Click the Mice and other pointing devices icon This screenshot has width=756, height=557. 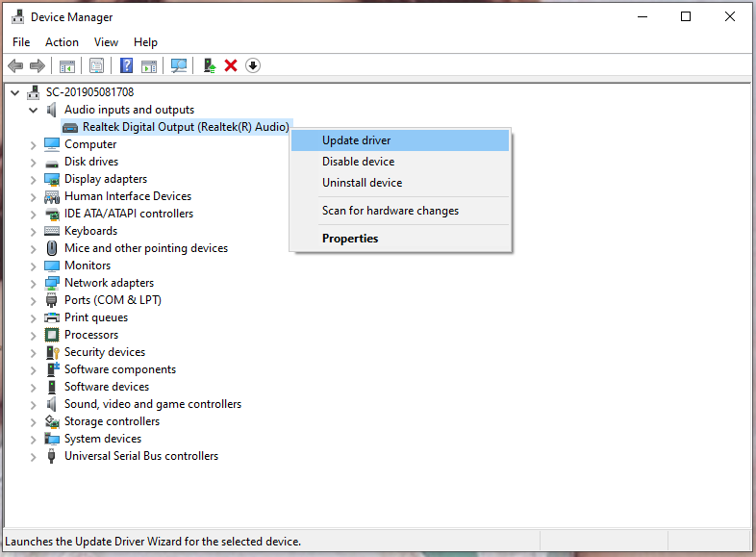click(52, 248)
